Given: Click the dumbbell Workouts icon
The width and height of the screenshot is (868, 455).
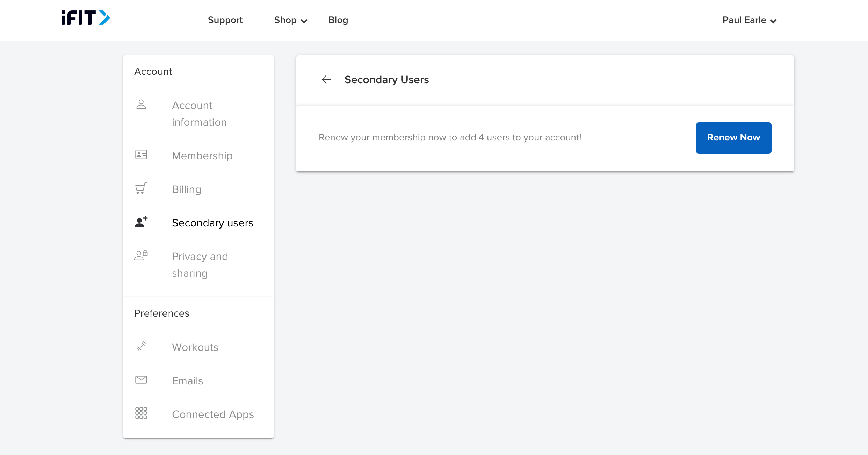Looking at the screenshot, I should coord(141,346).
